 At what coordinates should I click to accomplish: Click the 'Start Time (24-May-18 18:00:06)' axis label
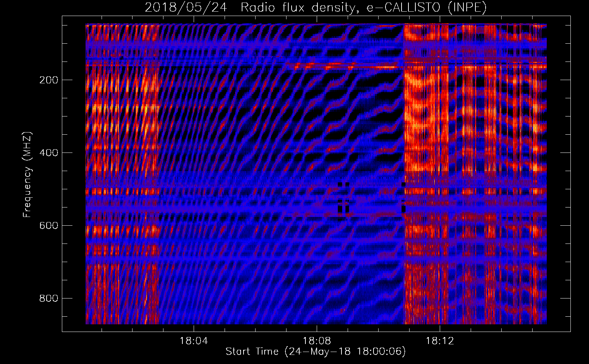[x=316, y=352]
